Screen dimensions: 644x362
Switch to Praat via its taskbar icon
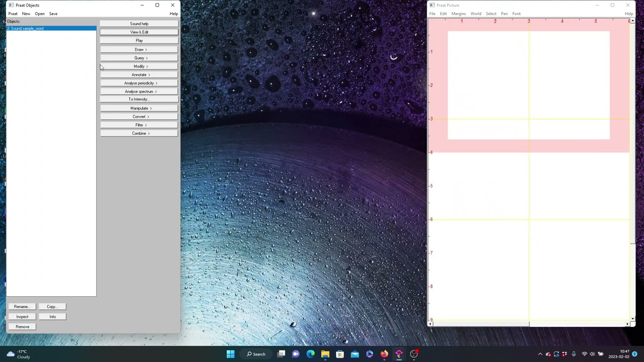click(399, 354)
